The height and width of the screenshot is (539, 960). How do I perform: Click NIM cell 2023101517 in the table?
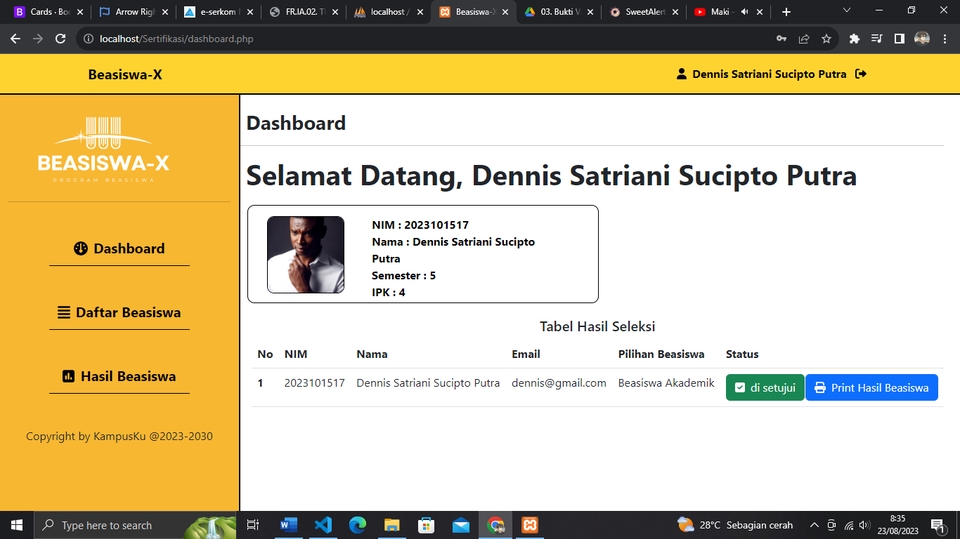(314, 383)
